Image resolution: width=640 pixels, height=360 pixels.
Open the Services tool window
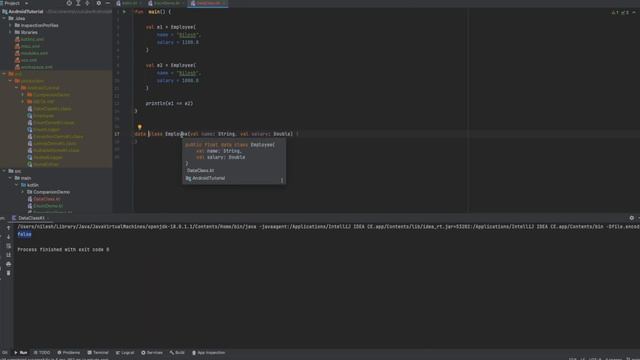[152, 353]
